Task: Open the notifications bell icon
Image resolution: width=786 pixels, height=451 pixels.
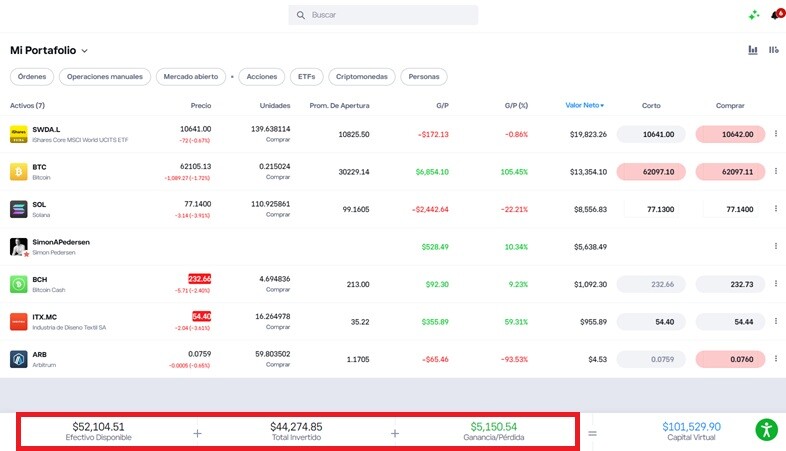Action: (x=777, y=15)
